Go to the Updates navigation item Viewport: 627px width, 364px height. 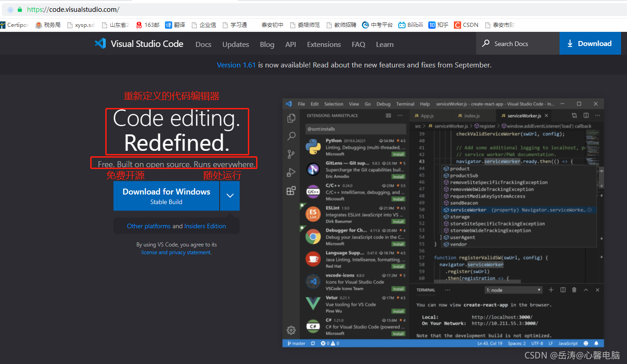point(236,44)
